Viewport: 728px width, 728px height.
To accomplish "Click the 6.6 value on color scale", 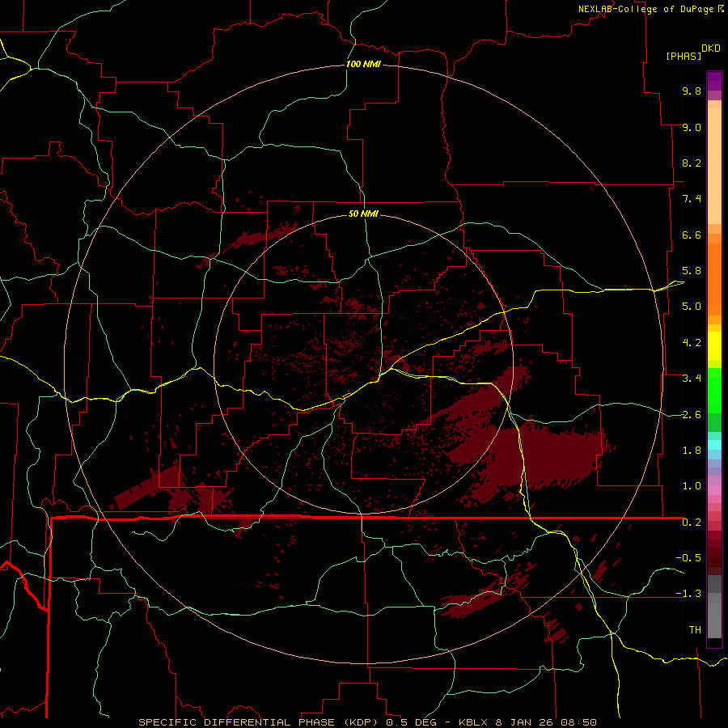I will coord(692,235).
